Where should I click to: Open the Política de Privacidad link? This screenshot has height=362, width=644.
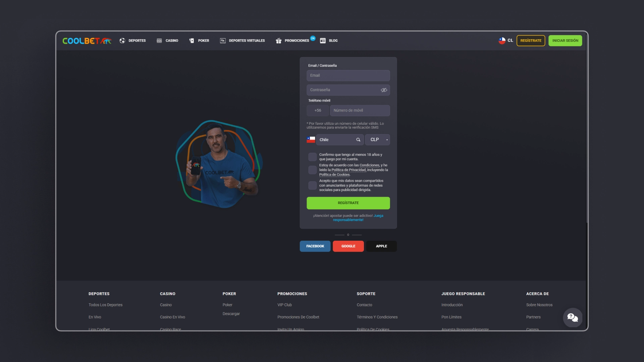[x=348, y=170]
